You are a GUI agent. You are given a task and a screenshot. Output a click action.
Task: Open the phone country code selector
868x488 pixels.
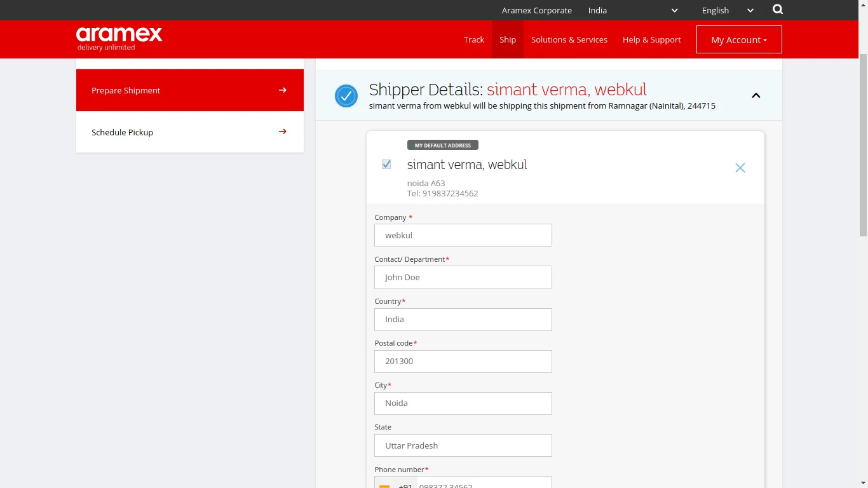395,483
